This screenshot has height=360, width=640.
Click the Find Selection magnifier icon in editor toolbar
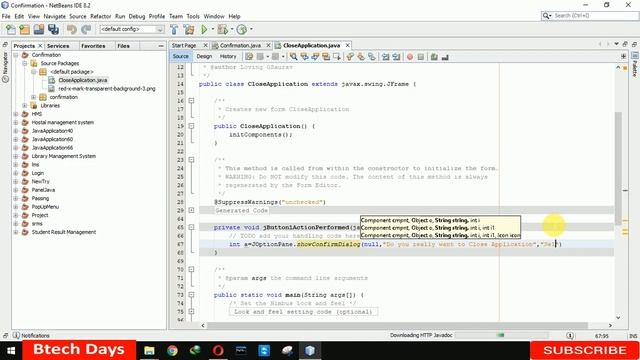coord(293,57)
